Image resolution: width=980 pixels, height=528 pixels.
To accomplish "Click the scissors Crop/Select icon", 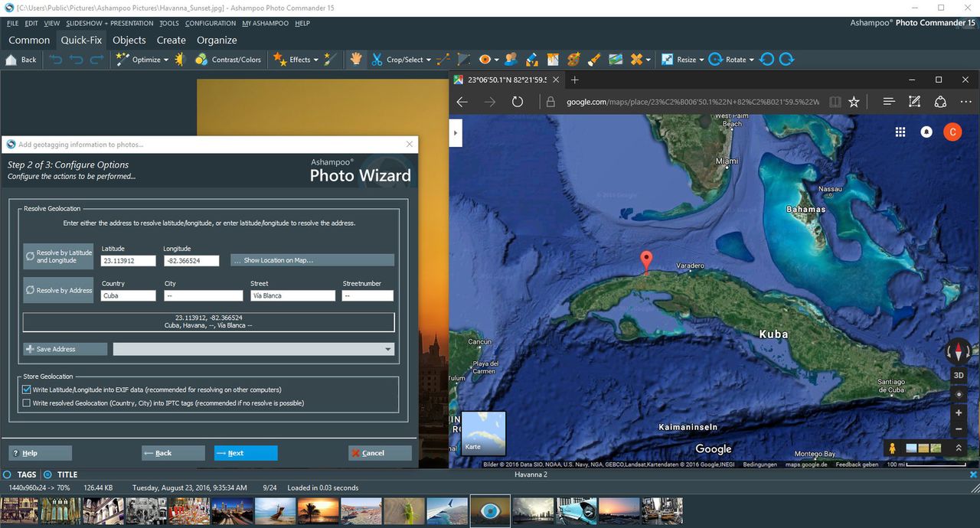I will (x=377, y=59).
